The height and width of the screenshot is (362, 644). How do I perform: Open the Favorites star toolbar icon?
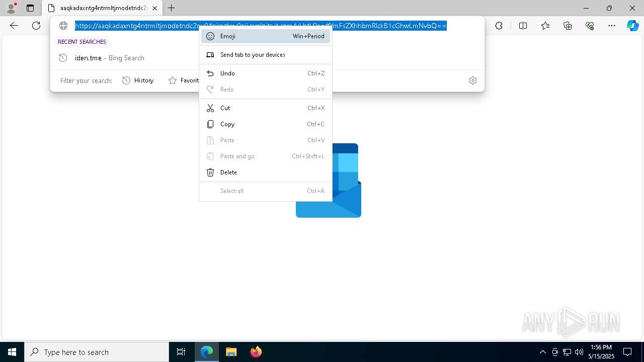(545, 26)
